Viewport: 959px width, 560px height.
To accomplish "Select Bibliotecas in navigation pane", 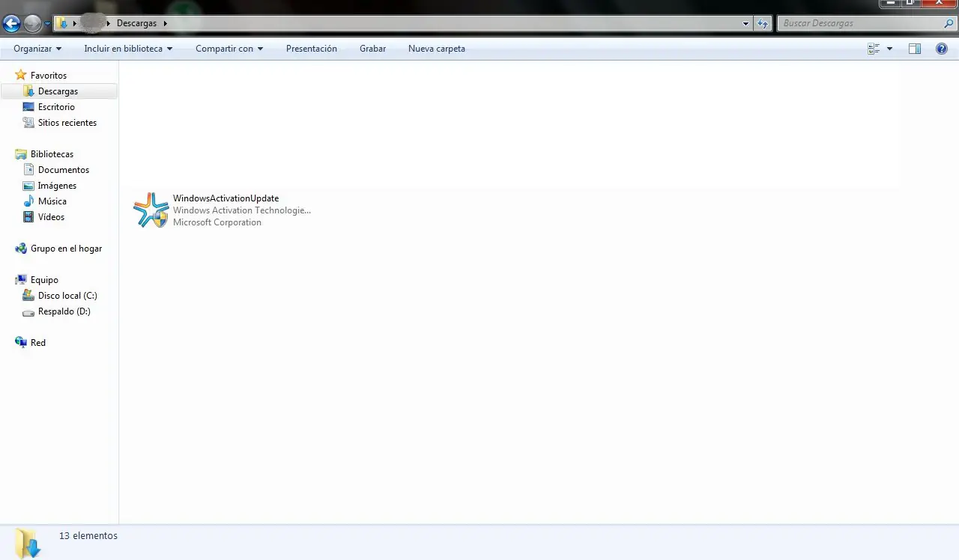I will tap(52, 154).
